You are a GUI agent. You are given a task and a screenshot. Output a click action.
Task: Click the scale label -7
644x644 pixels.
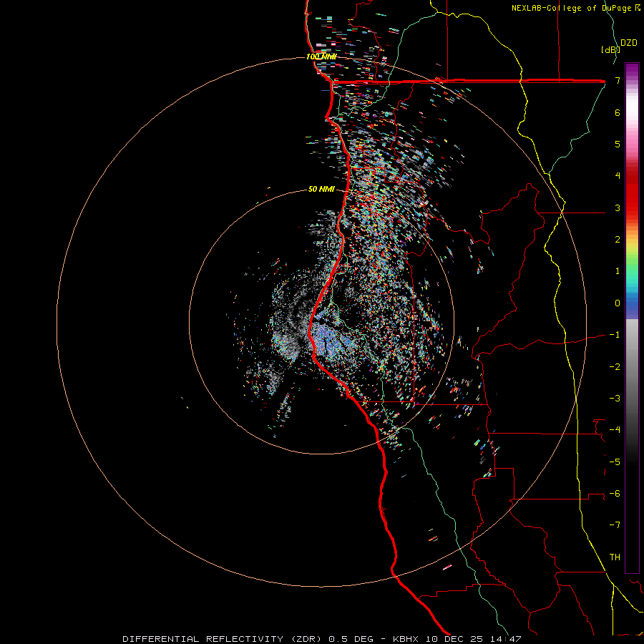(x=615, y=525)
